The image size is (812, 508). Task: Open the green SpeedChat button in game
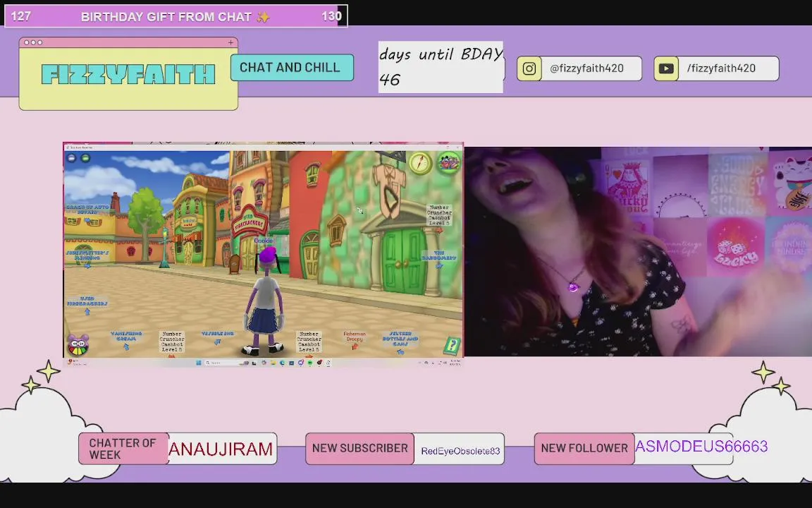(85, 158)
